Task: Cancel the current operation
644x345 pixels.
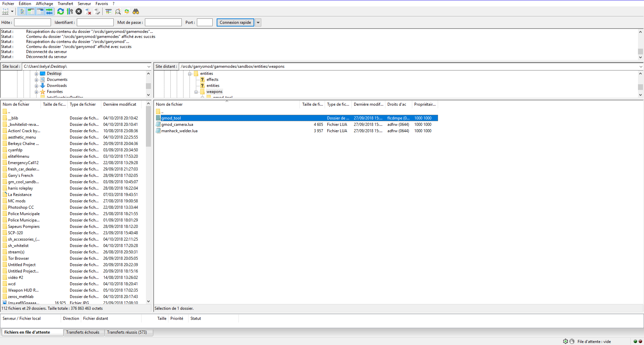Action: tap(79, 11)
